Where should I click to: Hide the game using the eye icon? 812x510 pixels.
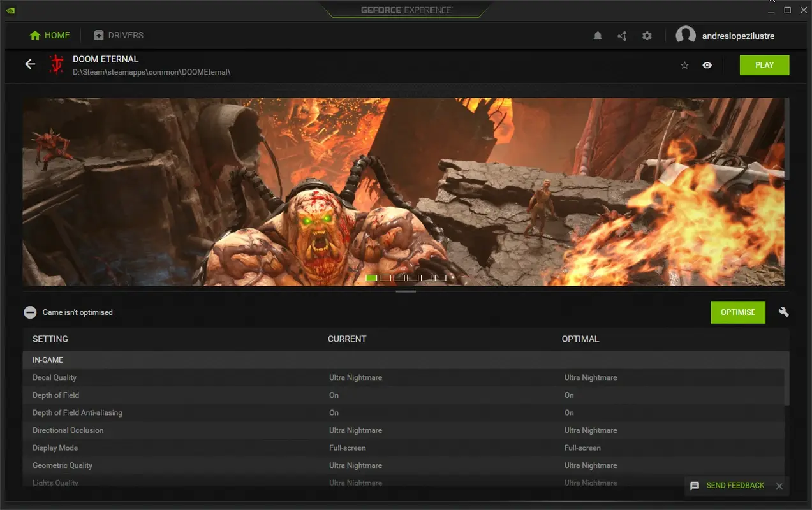click(707, 65)
